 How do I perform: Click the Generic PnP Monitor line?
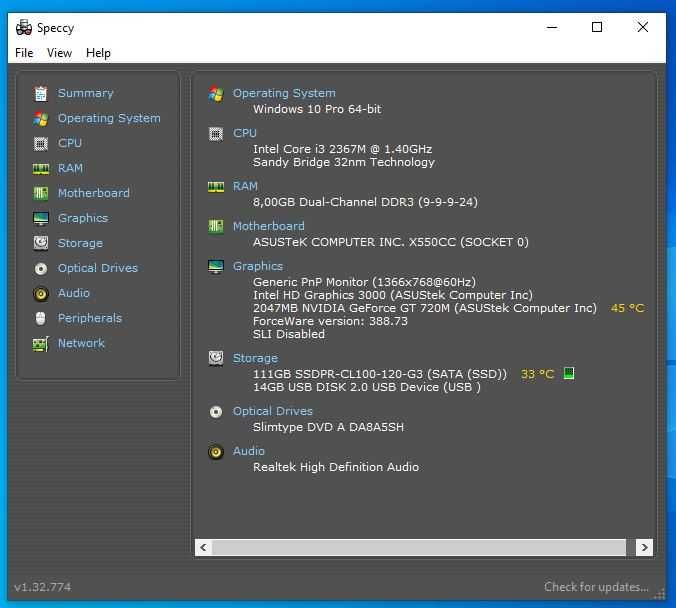[364, 282]
